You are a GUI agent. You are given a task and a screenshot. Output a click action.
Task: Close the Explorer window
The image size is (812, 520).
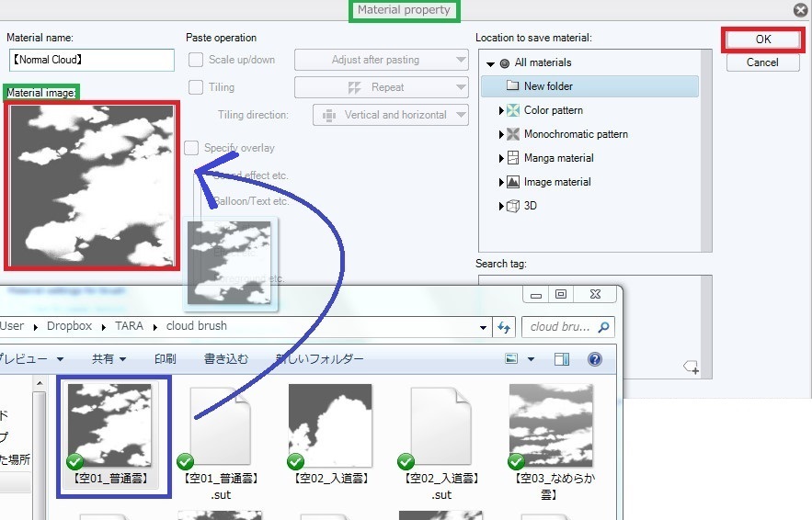tap(595, 294)
